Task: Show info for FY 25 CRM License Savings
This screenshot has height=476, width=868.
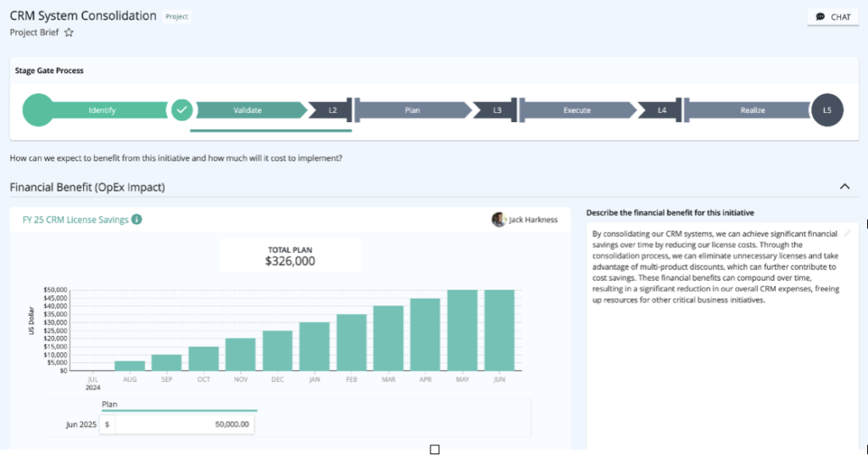Action: point(136,220)
